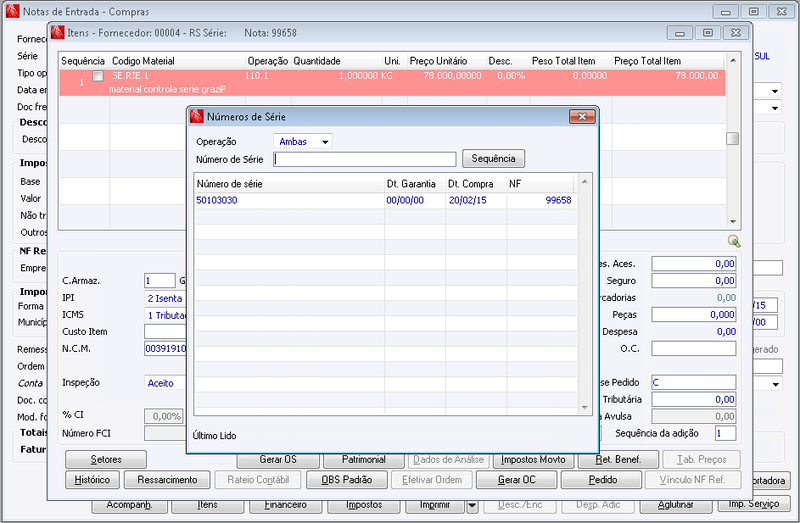Click the NF value 99658 in serial list
Image resolution: width=800 pixels, height=523 pixels.
click(x=558, y=201)
